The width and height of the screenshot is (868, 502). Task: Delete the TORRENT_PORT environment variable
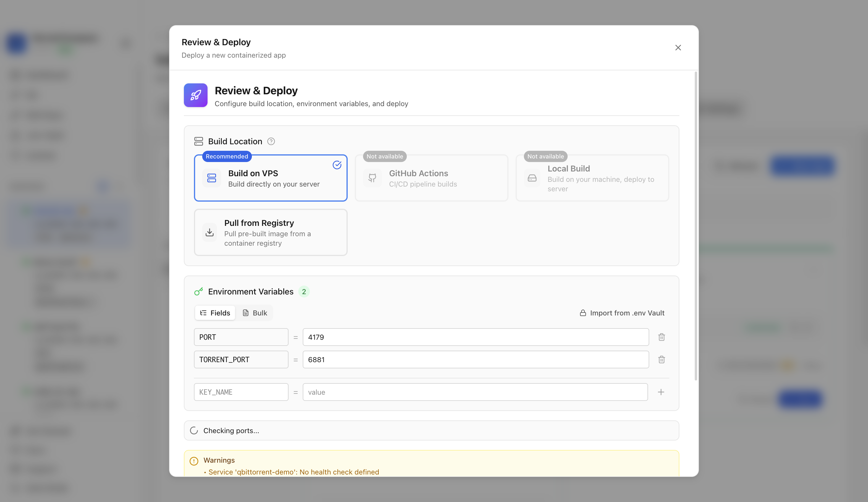[x=661, y=360]
